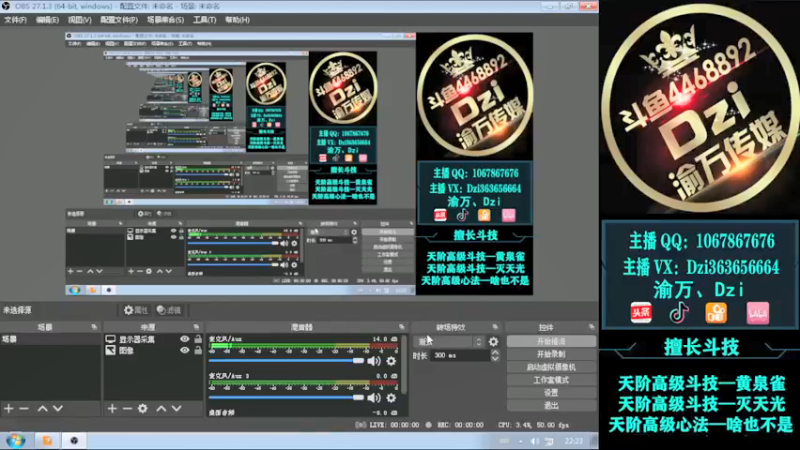Select the 场景 item in the scenes list
This screenshot has height=450, width=800.
(50, 339)
